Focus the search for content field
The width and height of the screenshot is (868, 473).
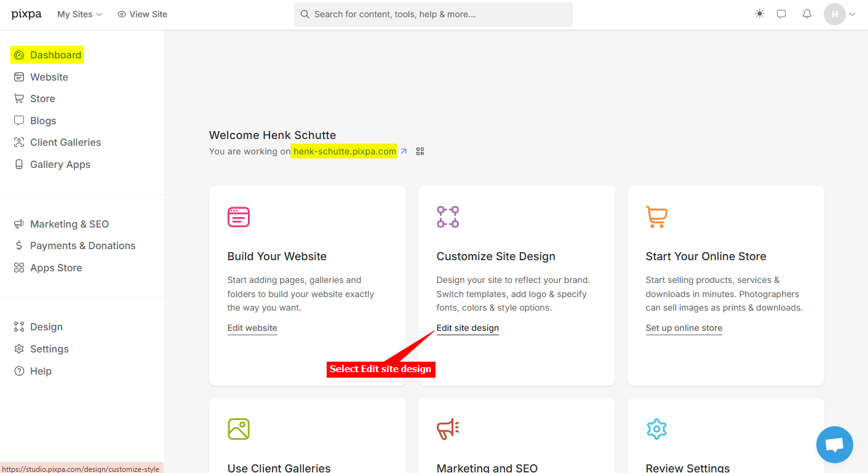pyautogui.click(x=433, y=14)
